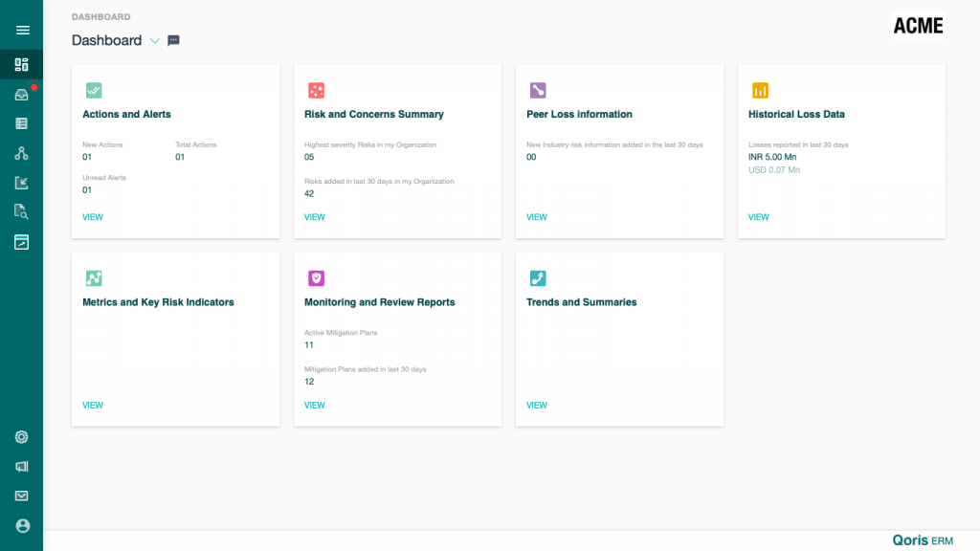
Task: Open the document search icon in sidebar
Action: 22,211
